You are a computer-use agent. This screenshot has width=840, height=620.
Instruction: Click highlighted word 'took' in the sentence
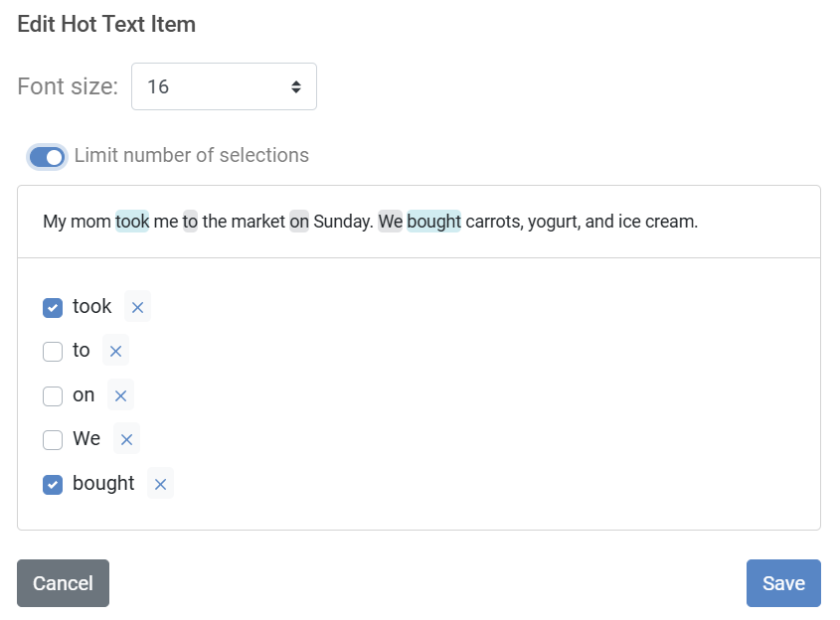(132, 222)
